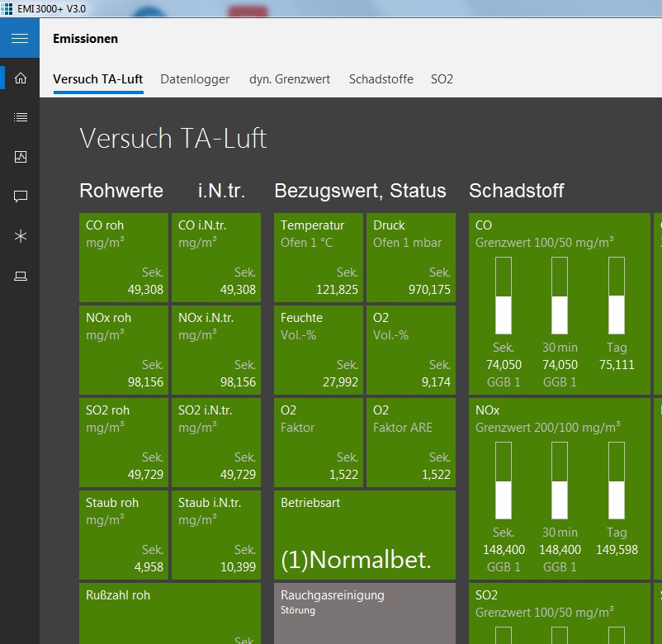This screenshot has width=662, height=644.
Task: Click the NOx Grenzwert 200/100 label
Action: (x=547, y=428)
